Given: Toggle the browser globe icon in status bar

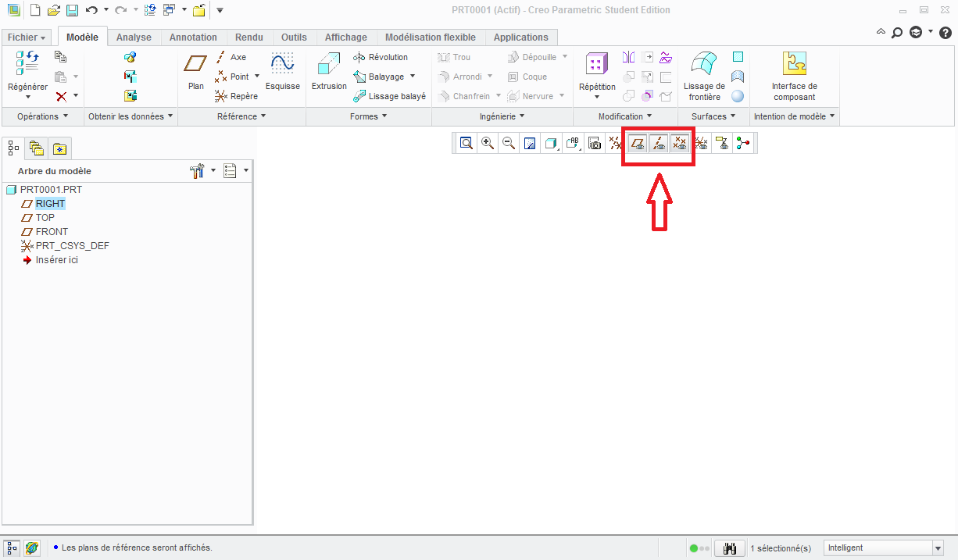Looking at the screenshot, I should pos(32,548).
